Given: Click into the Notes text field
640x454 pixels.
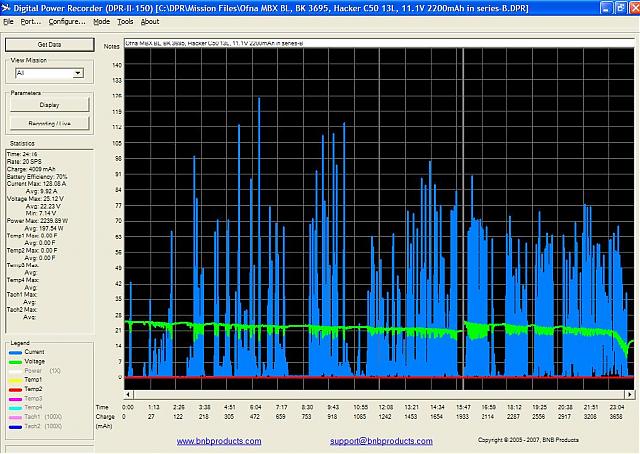Looking at the screenshot, I should click(x=370, y=46).
